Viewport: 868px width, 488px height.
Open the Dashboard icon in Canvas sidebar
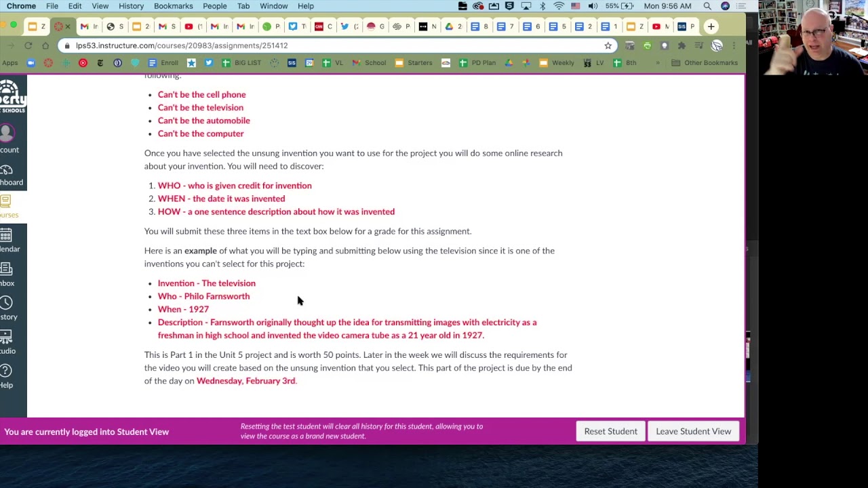(x=6, y=169)
